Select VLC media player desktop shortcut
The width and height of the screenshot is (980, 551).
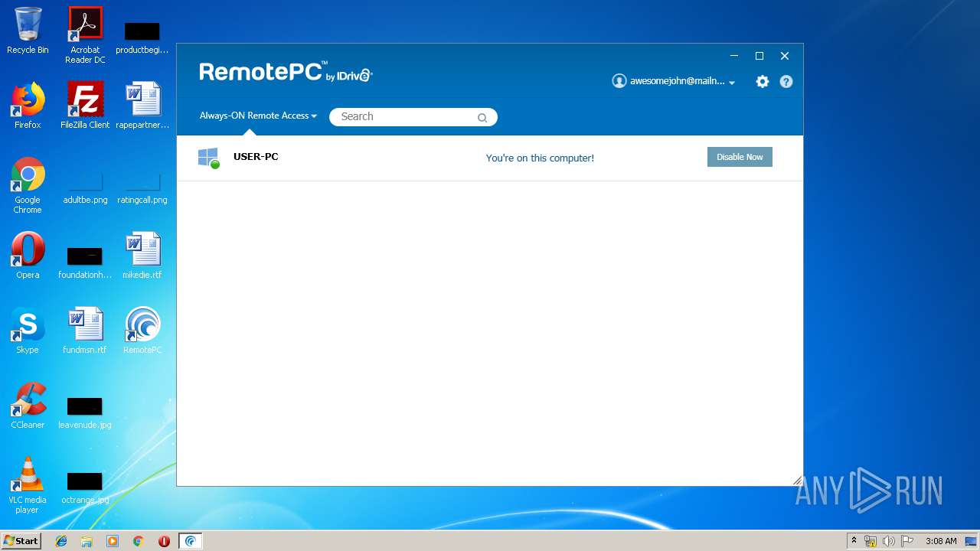click(x=28, y=485)
